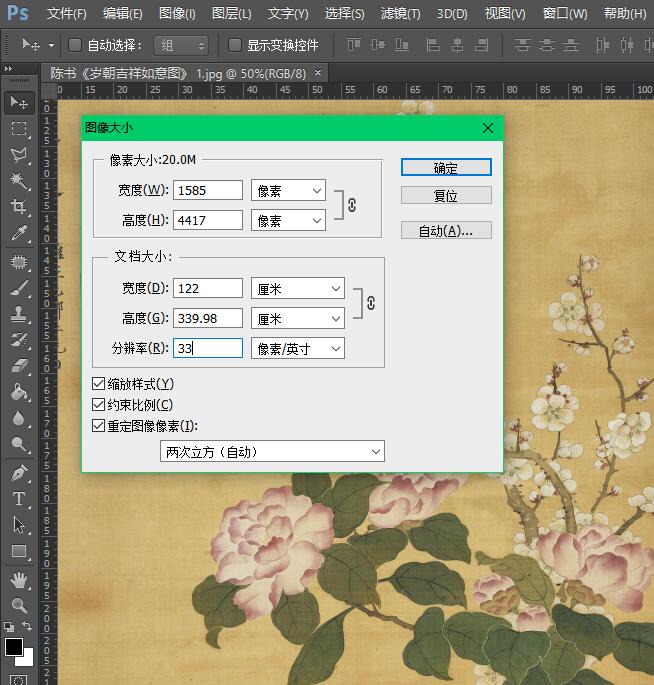Screen dimensions: 654x685
Task: Uncheck the 缩放样式 checkbox
Action: (98, 384)
